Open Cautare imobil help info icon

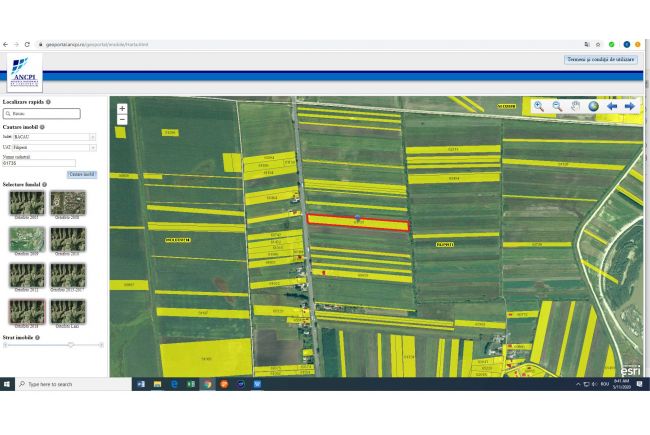[42, 127]
